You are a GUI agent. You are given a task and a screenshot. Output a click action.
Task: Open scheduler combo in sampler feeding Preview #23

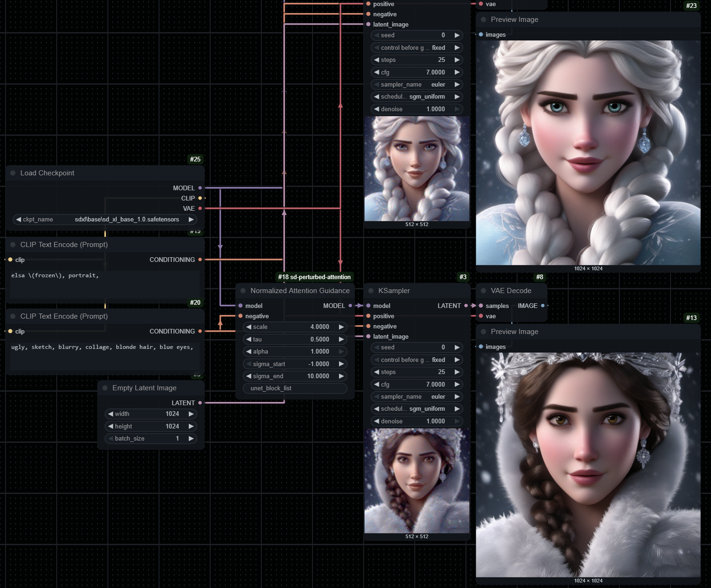(x=417, y=97)
